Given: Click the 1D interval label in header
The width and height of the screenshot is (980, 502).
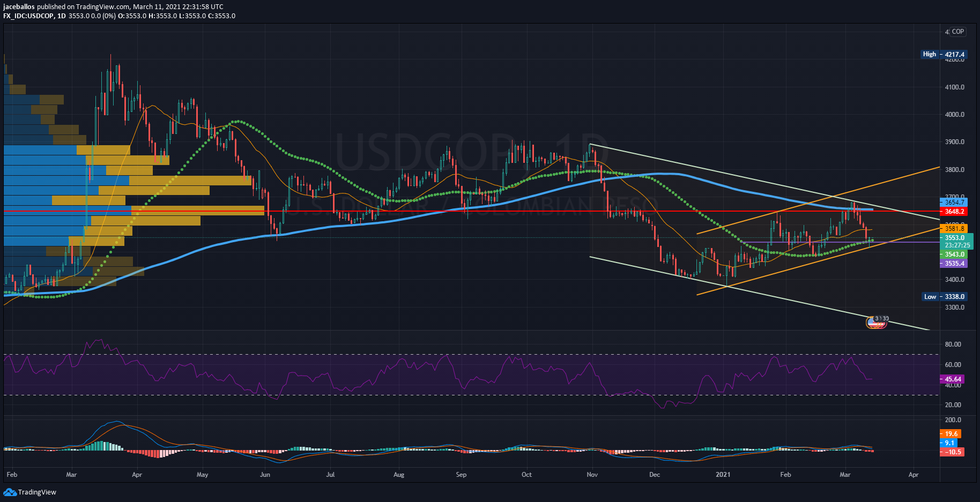Looking at the screenshot, I should click(x=62, y=16).
